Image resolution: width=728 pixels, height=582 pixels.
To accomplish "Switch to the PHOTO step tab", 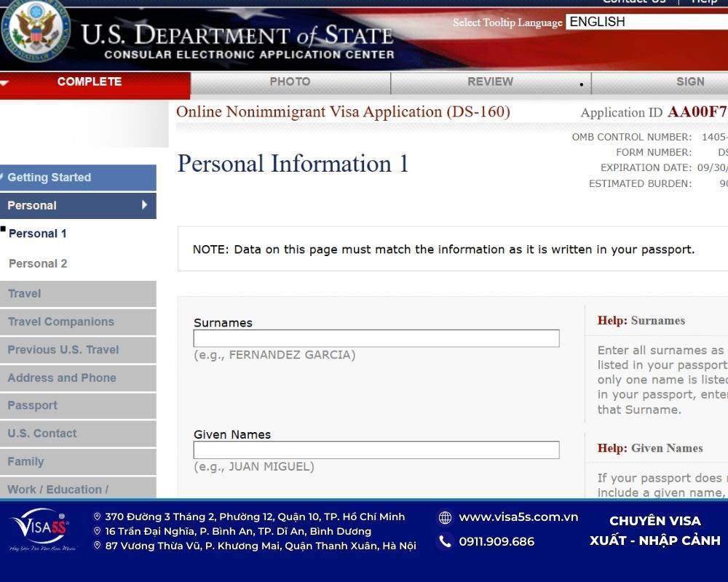I will click(x=290, y=82).
